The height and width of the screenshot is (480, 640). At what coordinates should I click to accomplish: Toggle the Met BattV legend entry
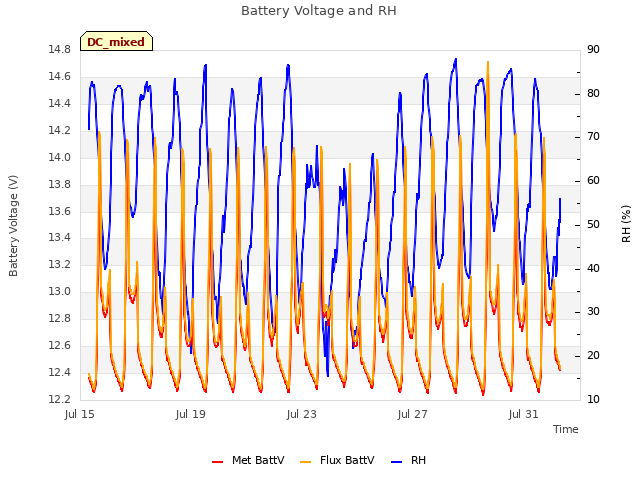pos(248,460)
